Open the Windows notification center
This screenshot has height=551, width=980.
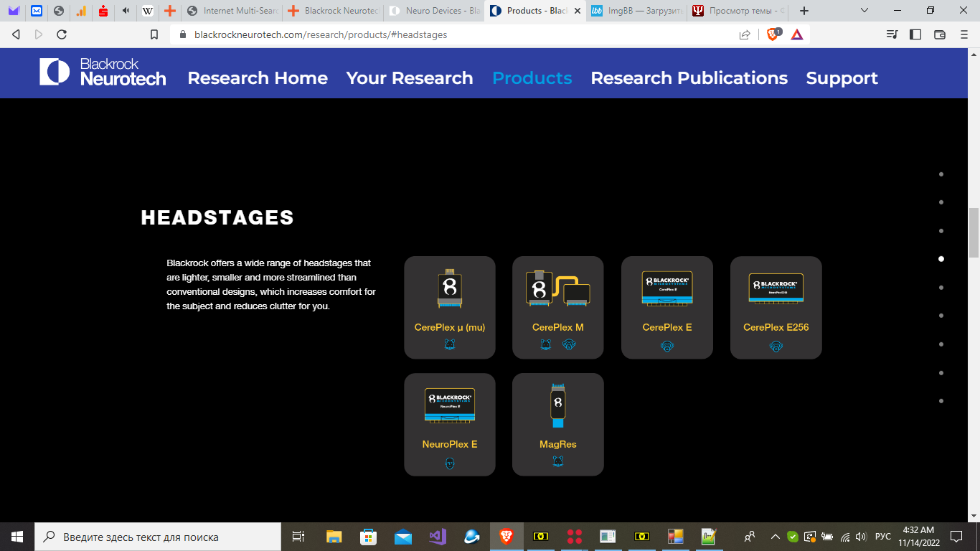click(956, 537)
